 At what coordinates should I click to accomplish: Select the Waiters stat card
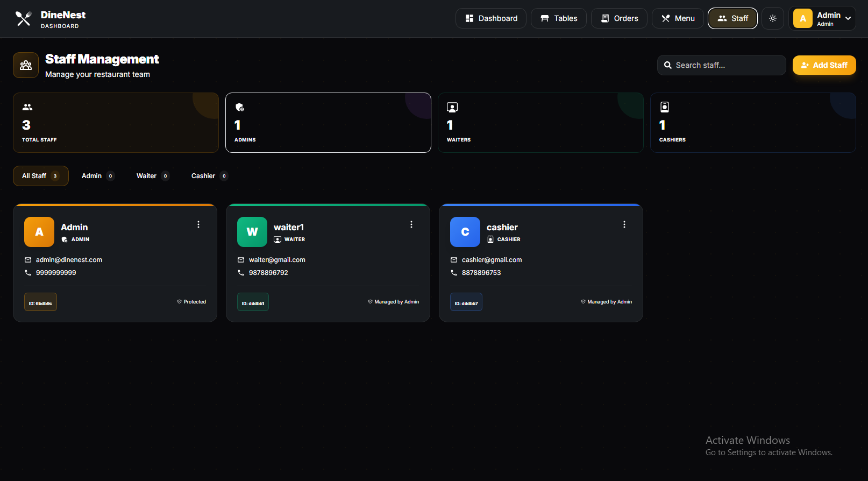coord(540,123)
